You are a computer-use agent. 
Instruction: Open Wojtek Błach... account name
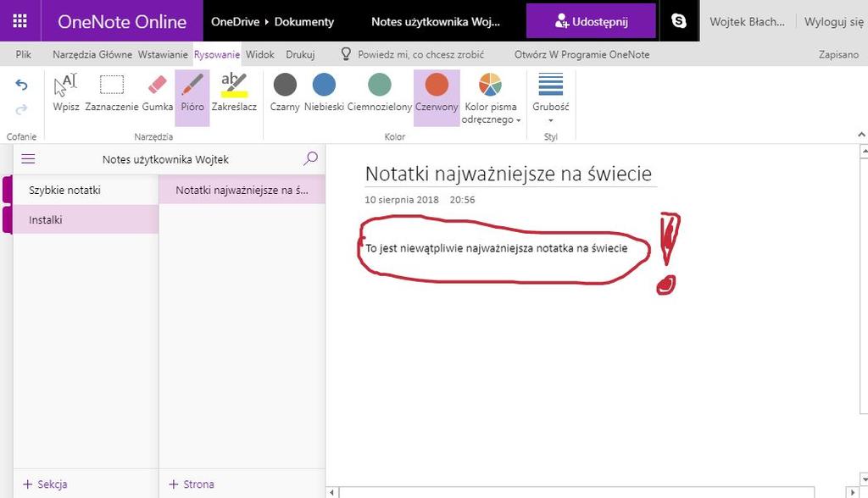[747, 21]
